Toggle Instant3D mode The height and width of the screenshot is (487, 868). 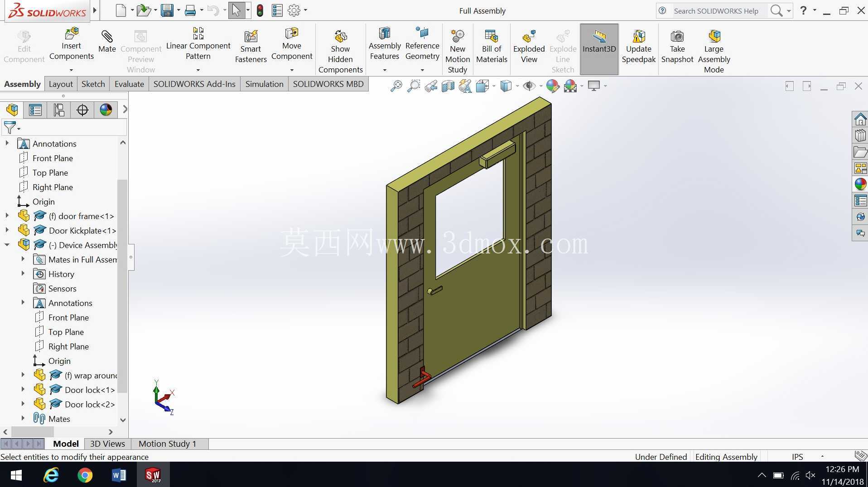(x=599, y=49)
